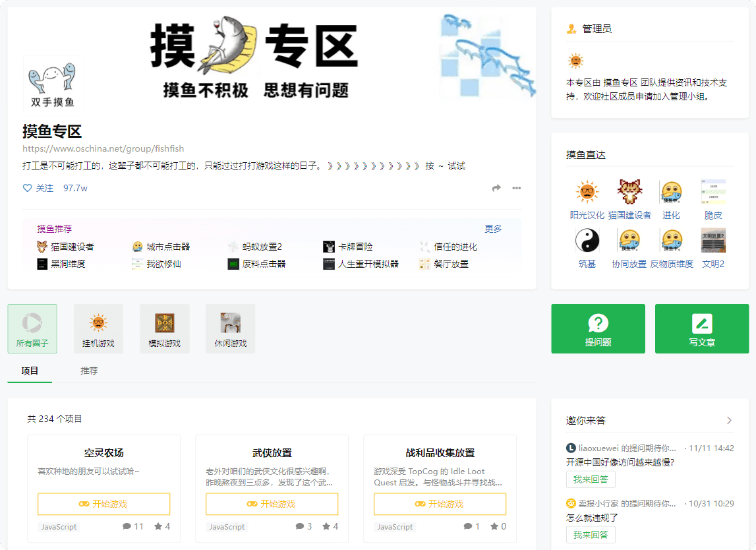Open the 武侠放置 project title
This screenshot has width=756, height=550.
[272, 452]
